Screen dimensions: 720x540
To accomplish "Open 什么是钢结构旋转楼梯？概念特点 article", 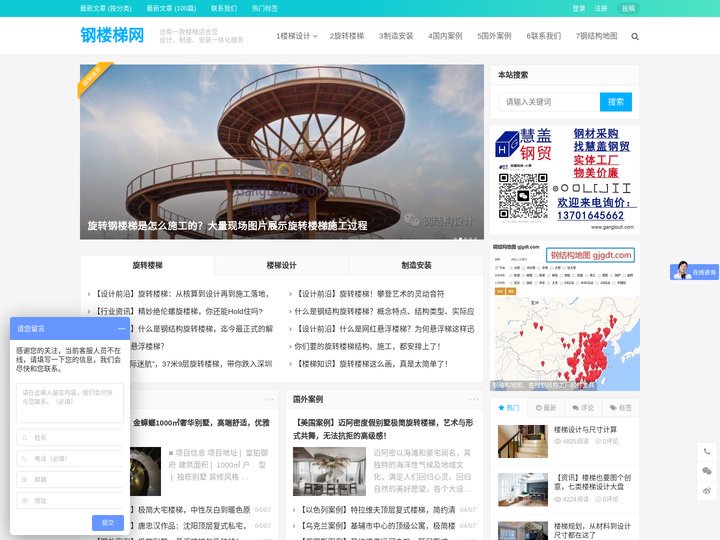I will coord(384,311).
